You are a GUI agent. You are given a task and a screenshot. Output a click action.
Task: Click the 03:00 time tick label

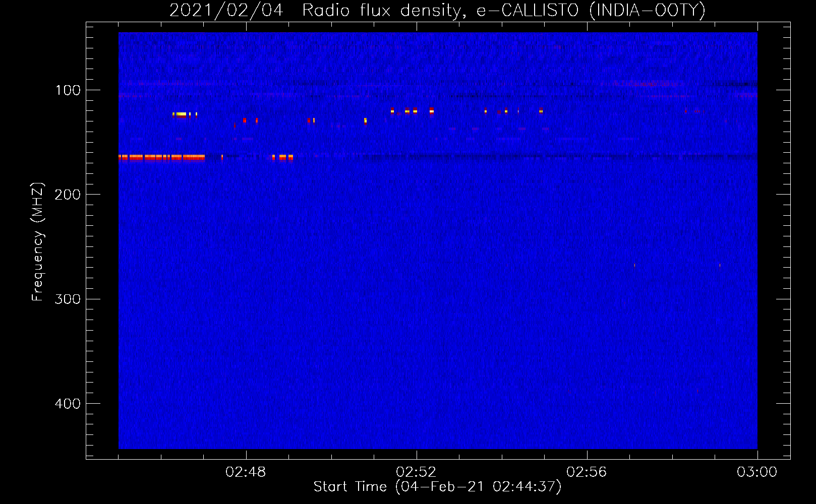(757, 472)
